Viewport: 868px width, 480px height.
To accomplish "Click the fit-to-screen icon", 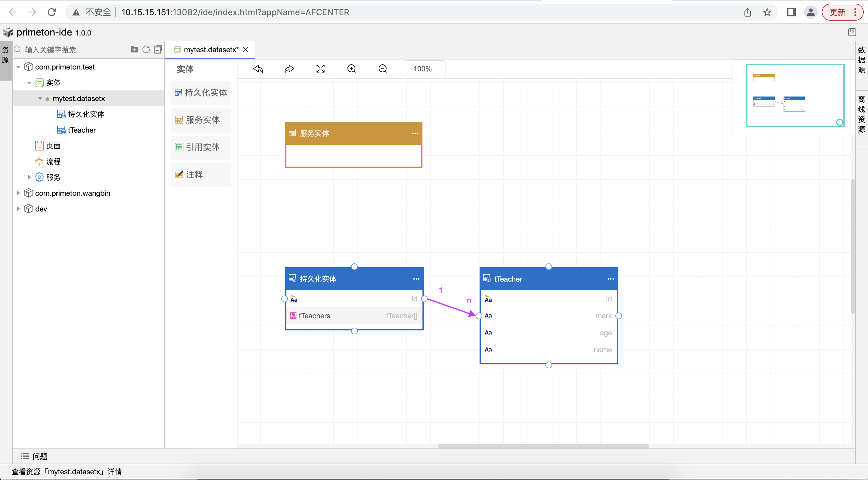I will (320, 69).
